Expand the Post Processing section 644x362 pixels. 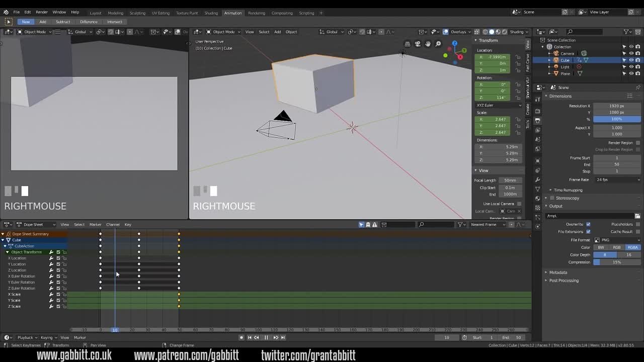click(563, 280)
